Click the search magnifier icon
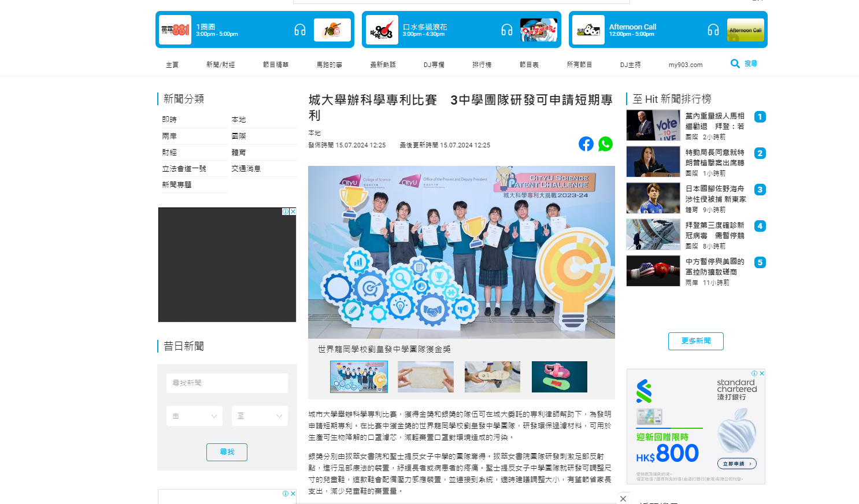 click(x=735, y=64)
